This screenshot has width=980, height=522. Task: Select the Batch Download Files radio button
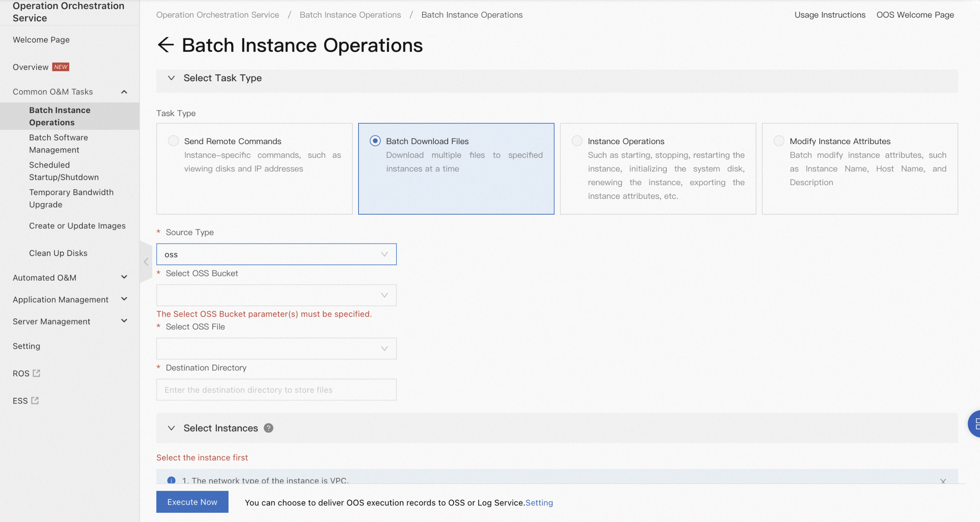point(375,141)
